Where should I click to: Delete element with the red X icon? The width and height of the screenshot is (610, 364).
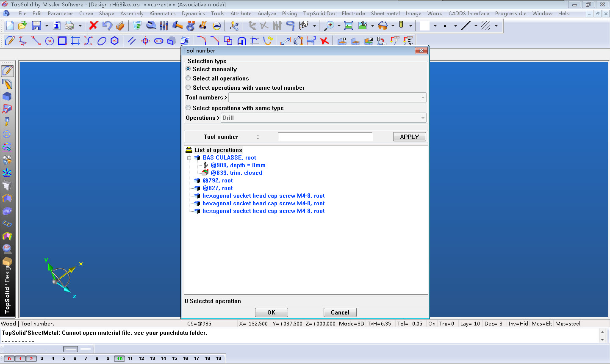[94, 25]
